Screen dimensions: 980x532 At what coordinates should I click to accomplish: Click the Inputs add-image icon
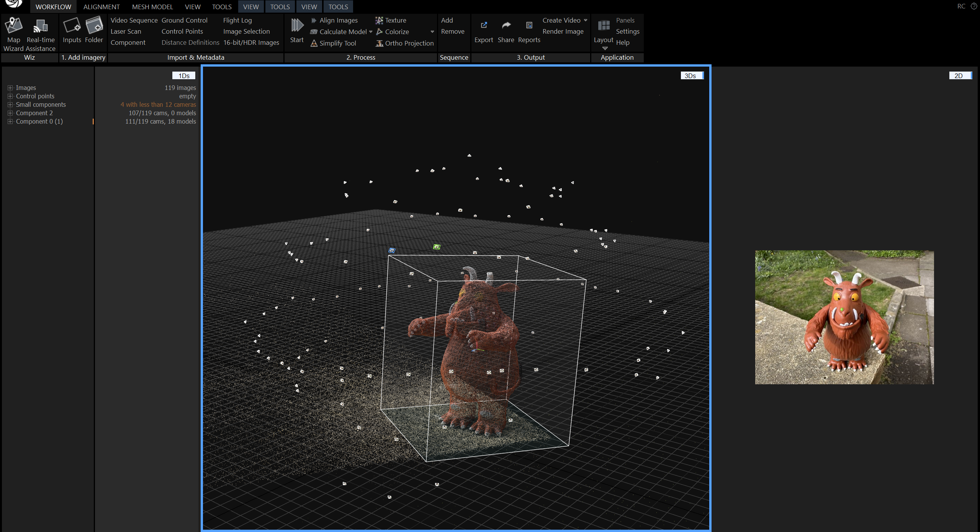[72, 26]
